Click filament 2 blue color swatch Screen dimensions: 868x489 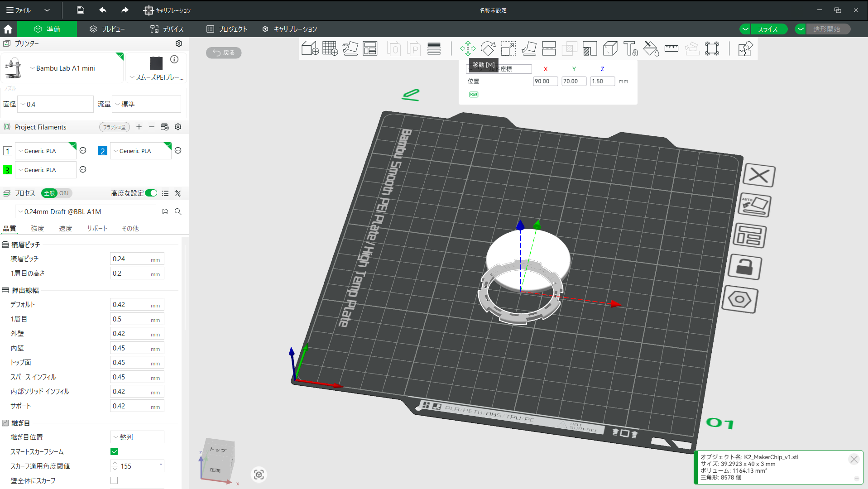point(103,151)
